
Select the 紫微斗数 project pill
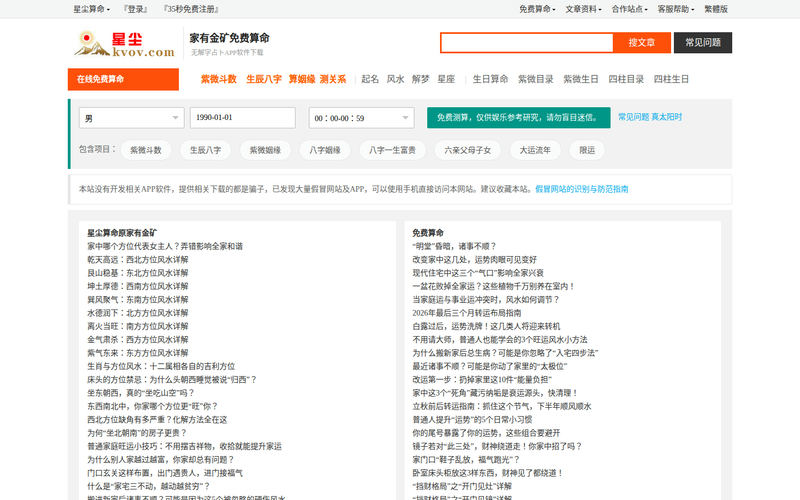pyautogui.click(x=146, y=150)
